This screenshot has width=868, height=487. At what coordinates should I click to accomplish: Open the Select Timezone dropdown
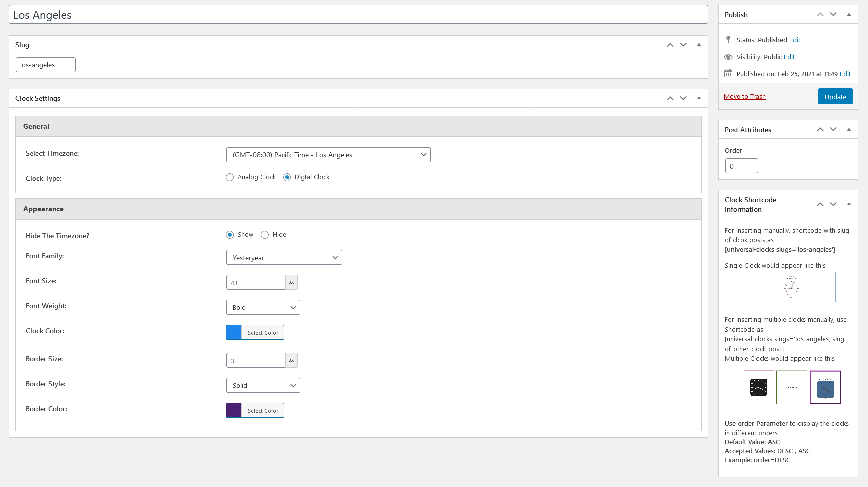tap(328, 155)
